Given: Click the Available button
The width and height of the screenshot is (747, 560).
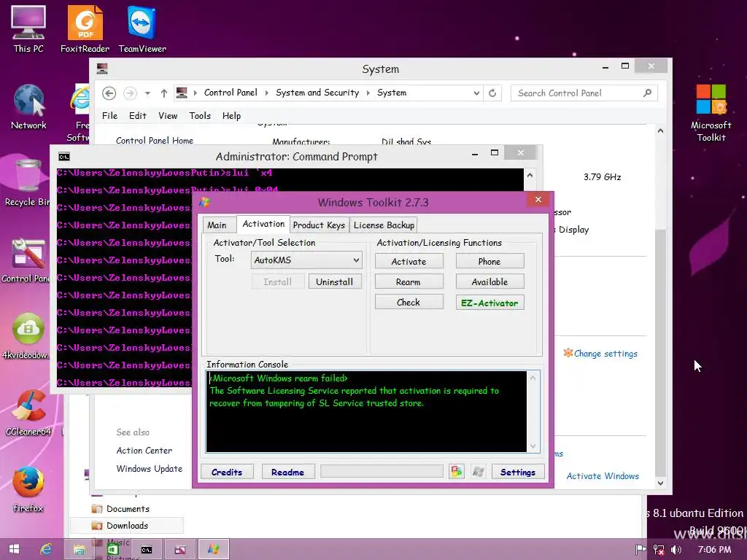Looking at the screenshot, I should 489,282.
